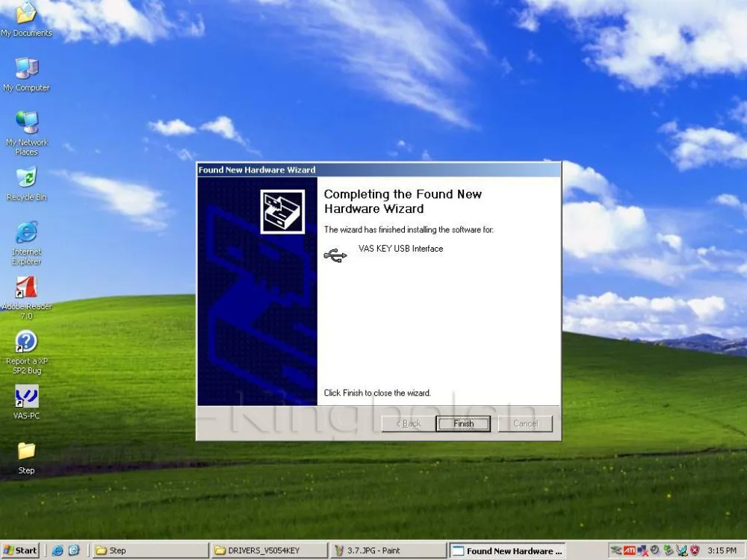747x560 pixels.
Task: Switch to the 3.7.JPG - Paint taskbar button
Action: 388,550
